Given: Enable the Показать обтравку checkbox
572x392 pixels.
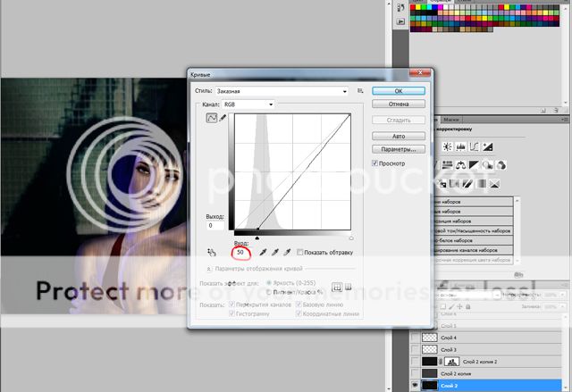Looking at the screenshot, I should click(301, 253).
